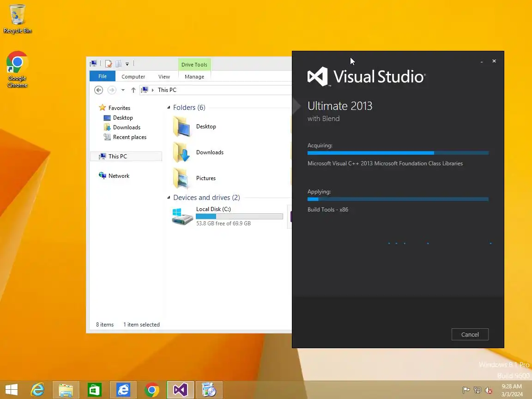
Task: Select the Drive Tools contextual tab header
Action: pyautogui.click(x=194, y=65)
